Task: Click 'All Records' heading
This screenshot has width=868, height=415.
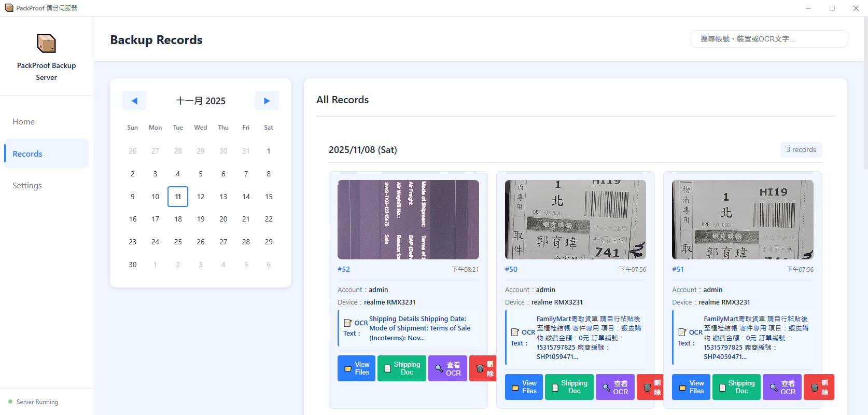Action: [343, 100]
